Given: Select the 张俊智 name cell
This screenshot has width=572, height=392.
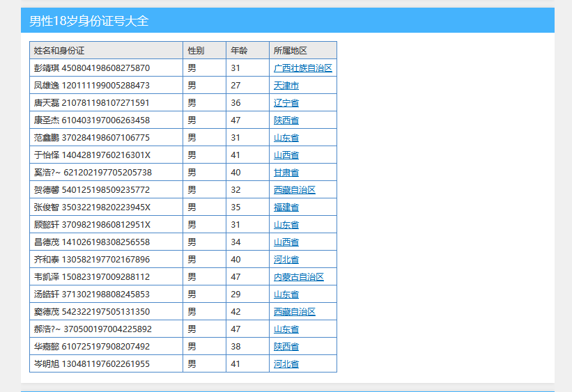Looking at the screenshot, I should (106, 207).
